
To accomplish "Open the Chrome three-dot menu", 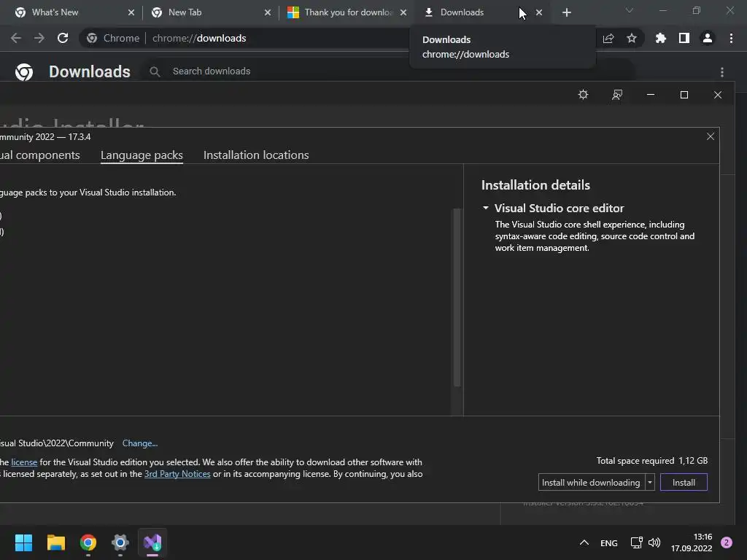I will coord(731,38).
